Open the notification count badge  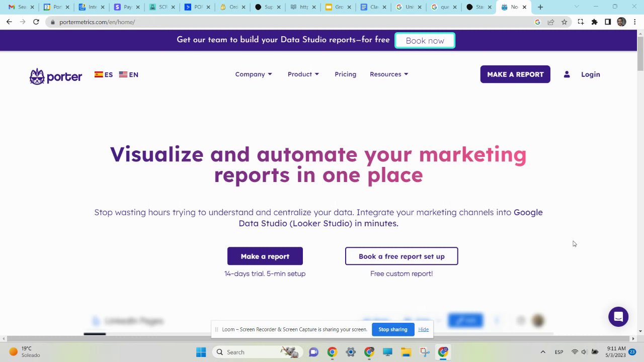coord(632,352)
